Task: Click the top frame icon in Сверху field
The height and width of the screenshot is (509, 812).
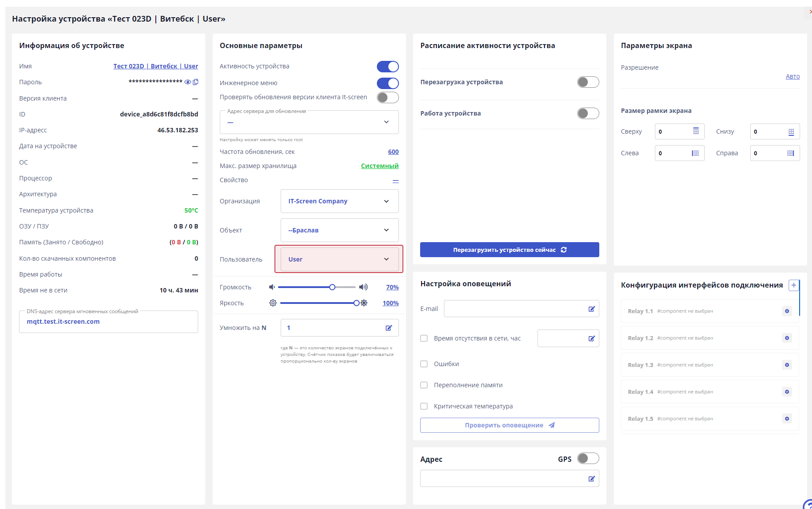Action: pos(696,131)
